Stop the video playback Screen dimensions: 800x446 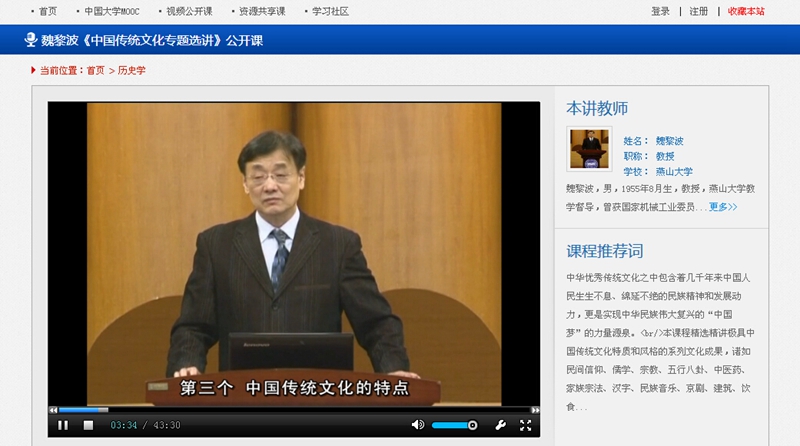click(x=88, y=425)
